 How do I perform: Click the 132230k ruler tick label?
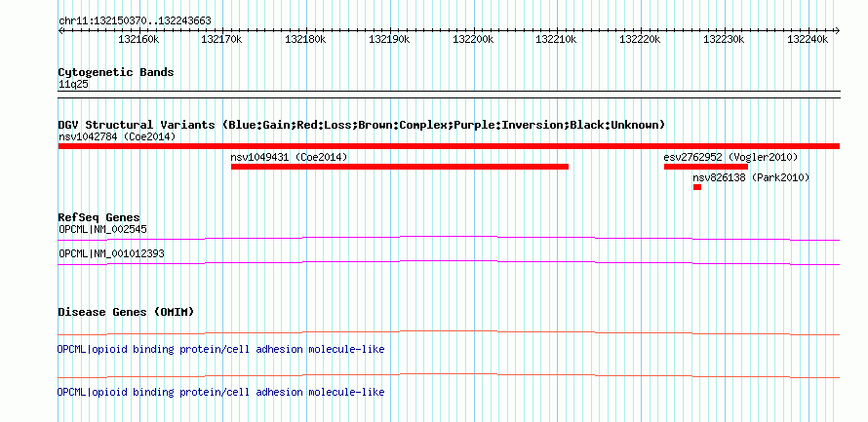pyautogui.click(x=725, y=39)
